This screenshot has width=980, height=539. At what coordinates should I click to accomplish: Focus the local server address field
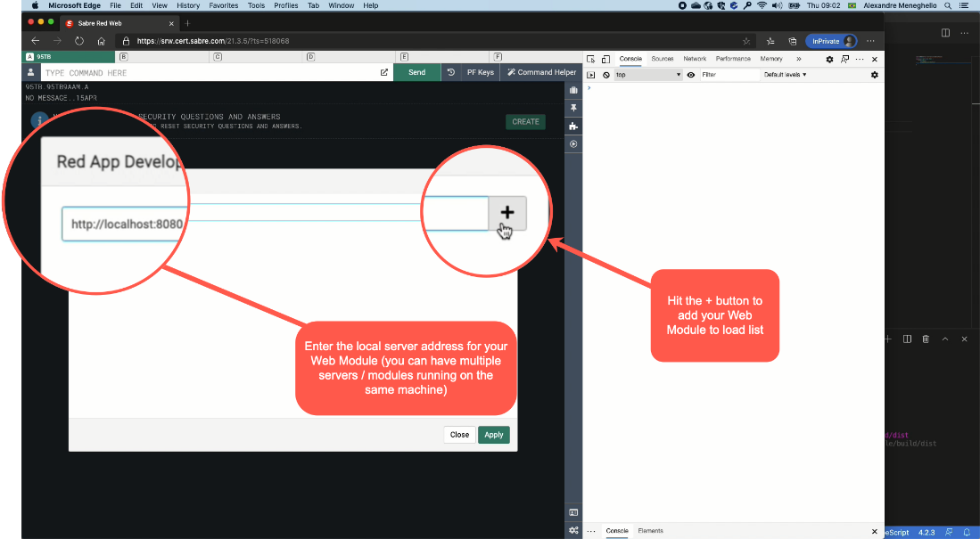pos(275,223)
